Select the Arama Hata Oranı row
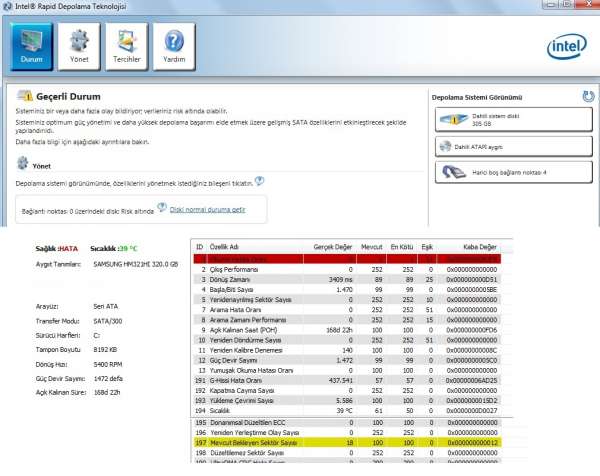600x476 pixels. [347, 310]
